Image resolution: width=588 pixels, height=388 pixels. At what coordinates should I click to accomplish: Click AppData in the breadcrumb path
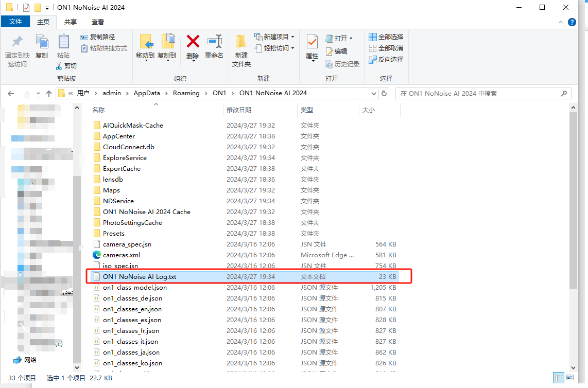click(147, 93)
